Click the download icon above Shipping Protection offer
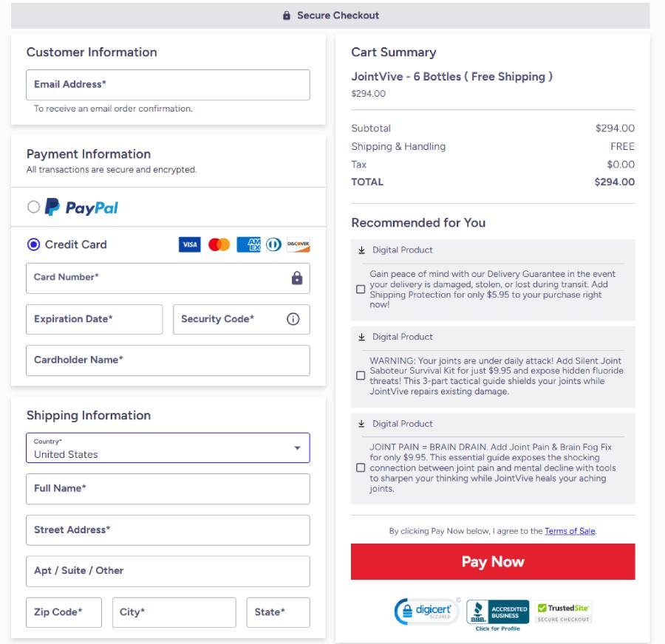This screenshot has width=665, height=644. pyautogui.click(x=361, y=250)
